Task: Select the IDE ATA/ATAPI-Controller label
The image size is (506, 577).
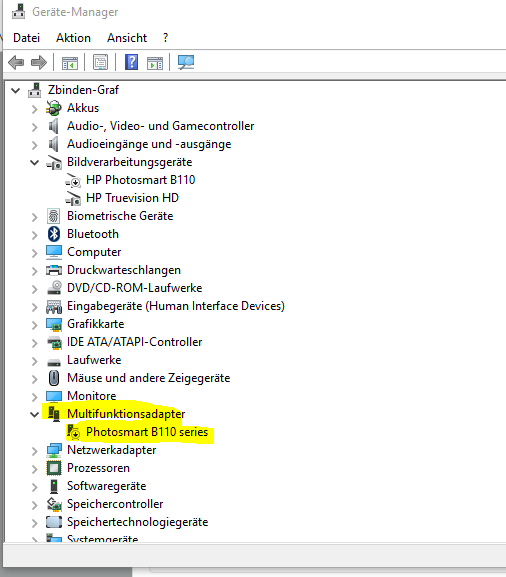Action: click(x=135, y=342)
